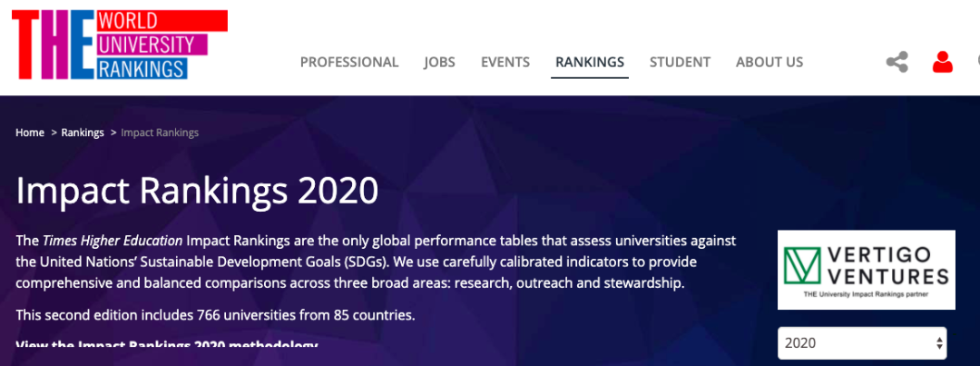This screenshot has height=366, width=980.
Task: Select the RANKINGS navigation tab
Action: pyautogui.click(x=590, y=63)
